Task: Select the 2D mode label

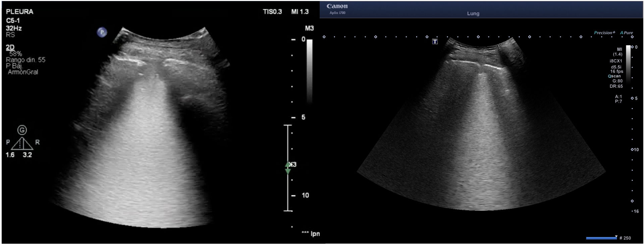Action: pyautogui.click(x=10, y=48)
